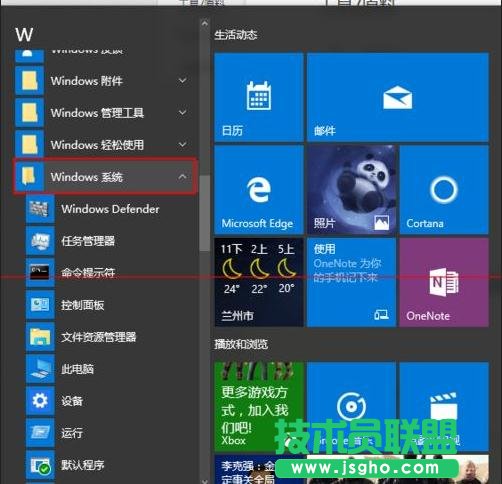Open the movies clapperboard tile

[444, 407]
